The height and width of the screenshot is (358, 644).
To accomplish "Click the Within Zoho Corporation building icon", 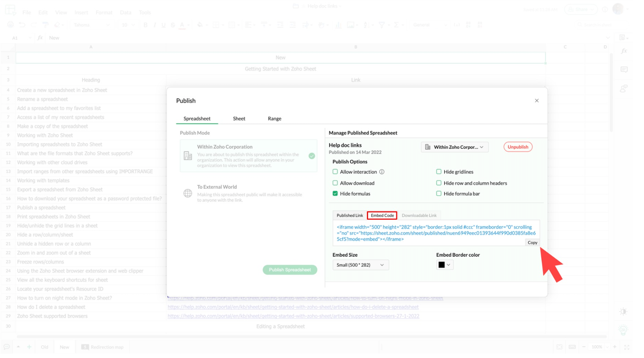I will (188, 156).
